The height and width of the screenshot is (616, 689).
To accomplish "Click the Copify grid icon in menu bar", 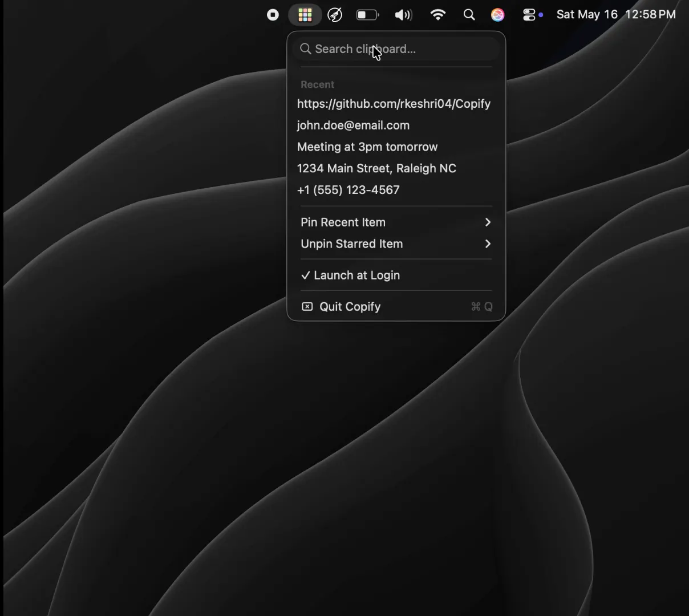I will pyautogui.click(x=305, y=15).
